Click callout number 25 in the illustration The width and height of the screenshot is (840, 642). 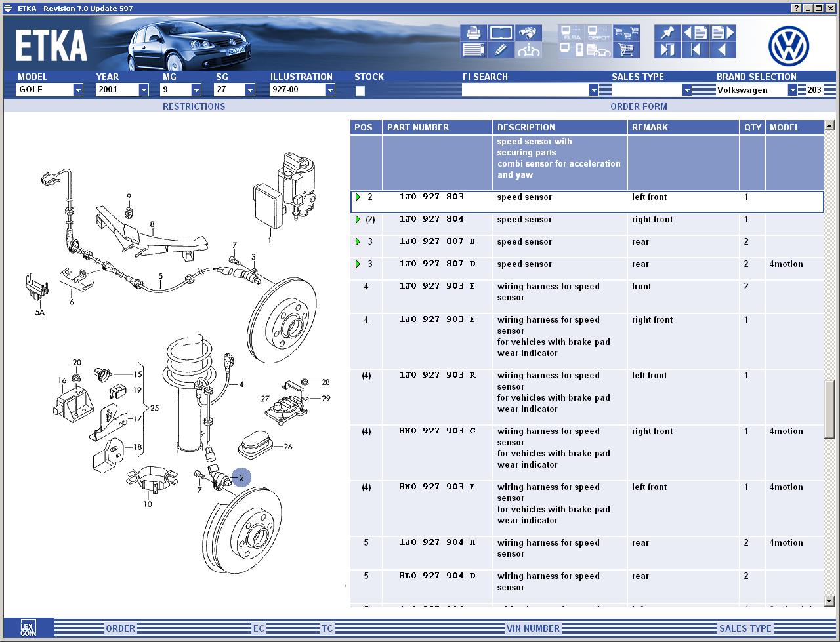pyautogui.click(x=154, y=408)
